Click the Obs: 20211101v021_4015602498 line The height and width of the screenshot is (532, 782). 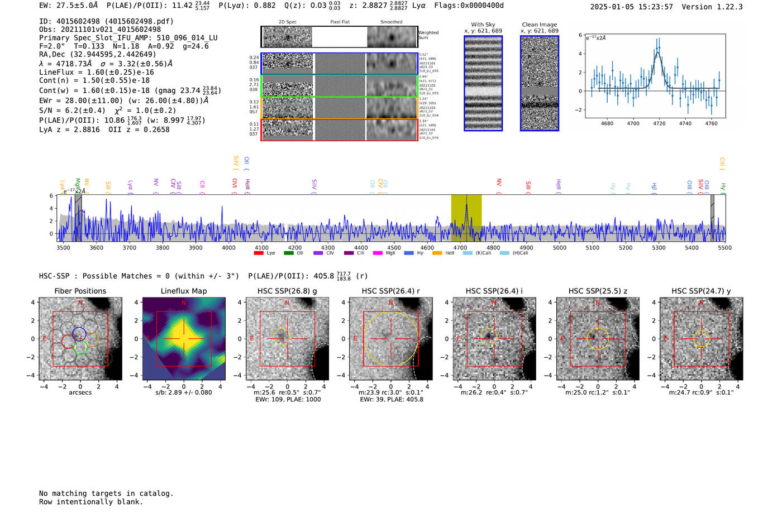(100, 30)
